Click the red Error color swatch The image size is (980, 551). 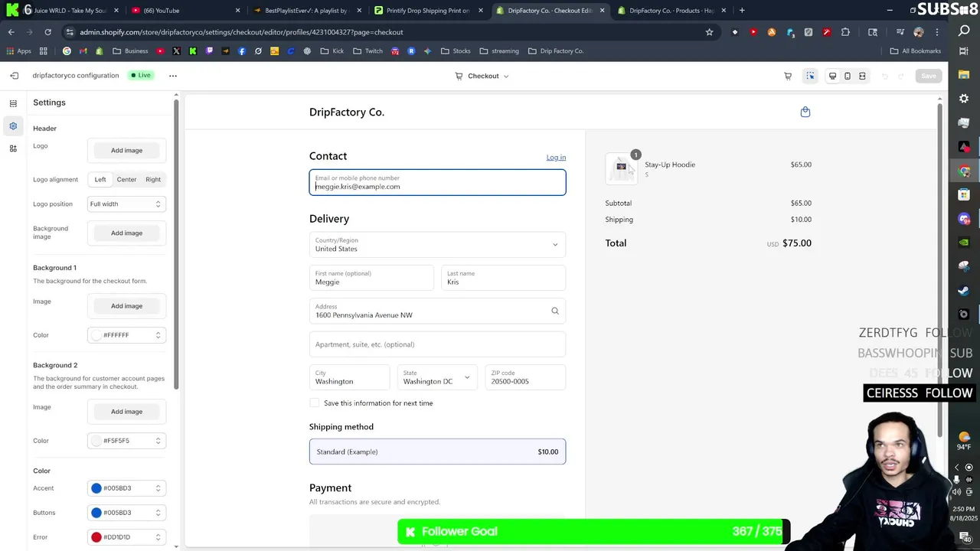tap(96, 537)
